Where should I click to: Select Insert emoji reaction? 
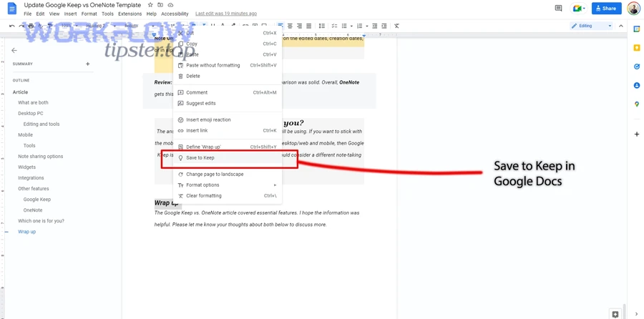(228, 119)
